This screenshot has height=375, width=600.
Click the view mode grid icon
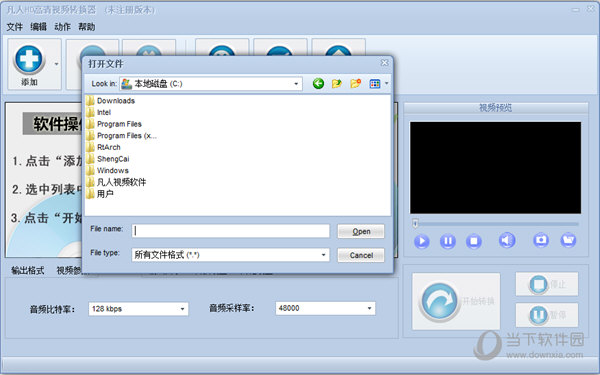point(375,84)
